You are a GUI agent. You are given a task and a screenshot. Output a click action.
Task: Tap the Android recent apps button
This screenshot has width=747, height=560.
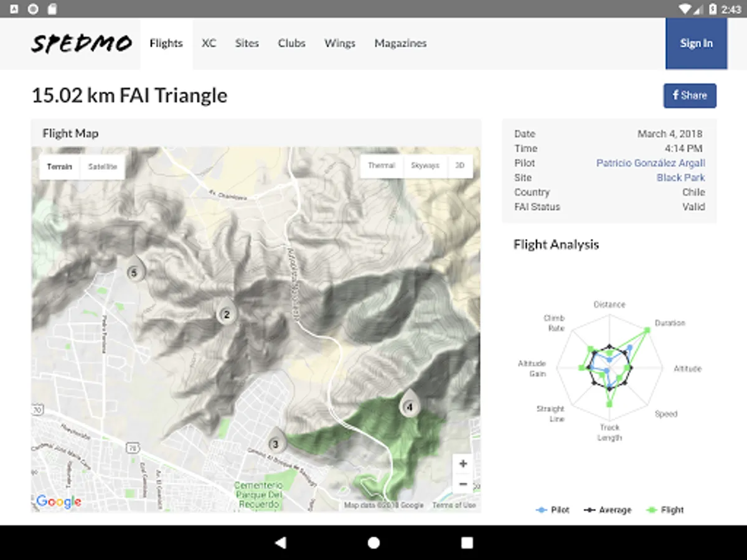pos(467,543)
